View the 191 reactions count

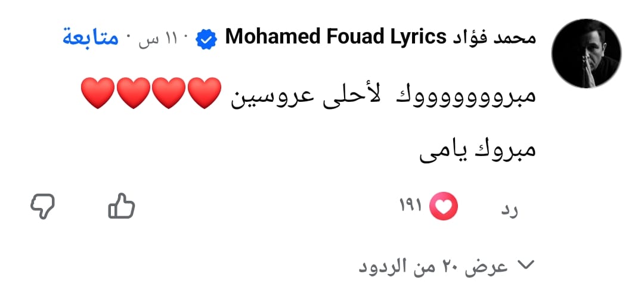point(410,207)
